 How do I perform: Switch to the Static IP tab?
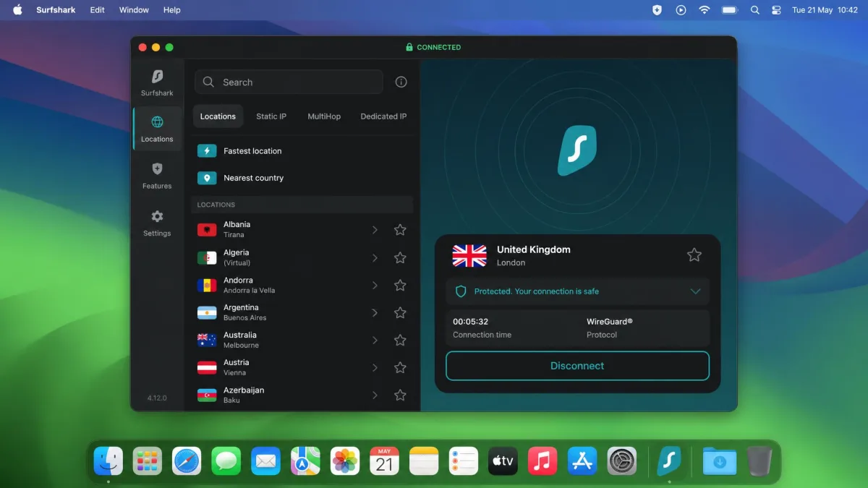(x=271, y=116)
